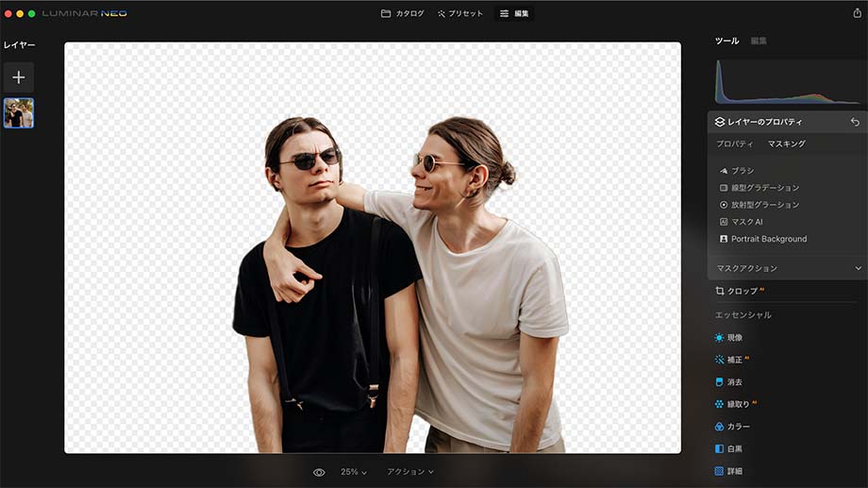Click the share/export icon
868x488 pixels.
pos(857,12)
